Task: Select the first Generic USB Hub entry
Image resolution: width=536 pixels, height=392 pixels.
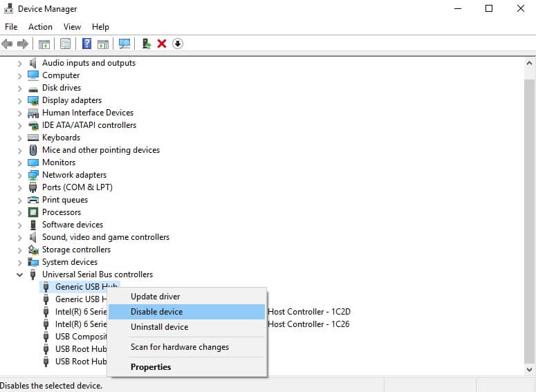Action: pyautogui.click(x=80, y=287)
